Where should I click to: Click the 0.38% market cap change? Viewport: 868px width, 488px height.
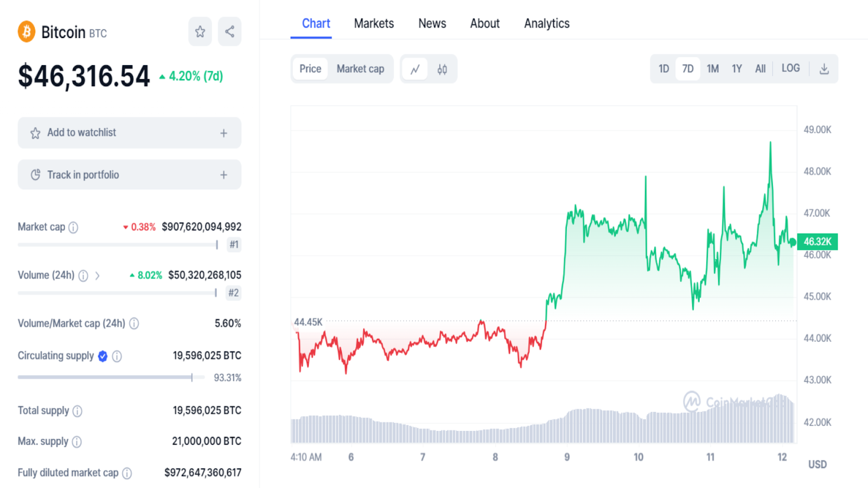[139, 227]
